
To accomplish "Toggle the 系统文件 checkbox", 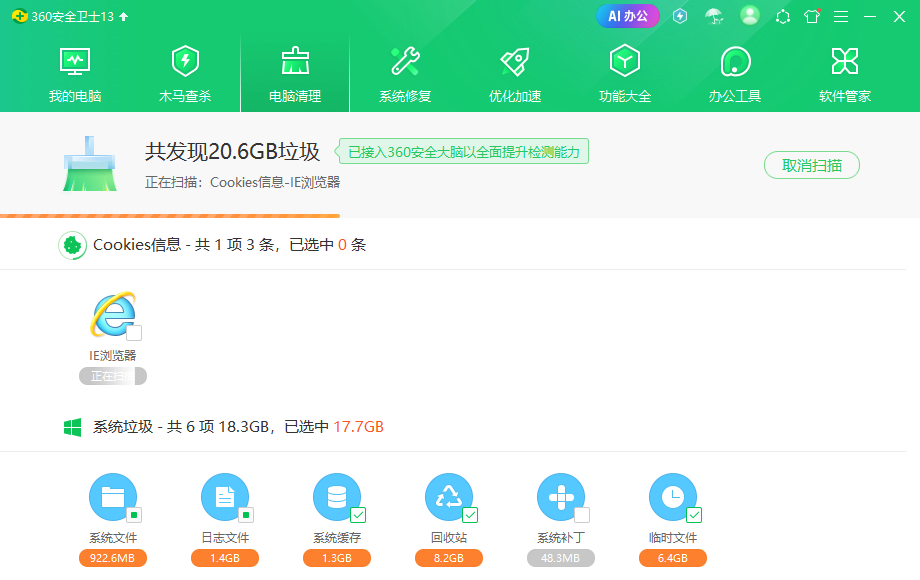I will click(x=134, y=515).
